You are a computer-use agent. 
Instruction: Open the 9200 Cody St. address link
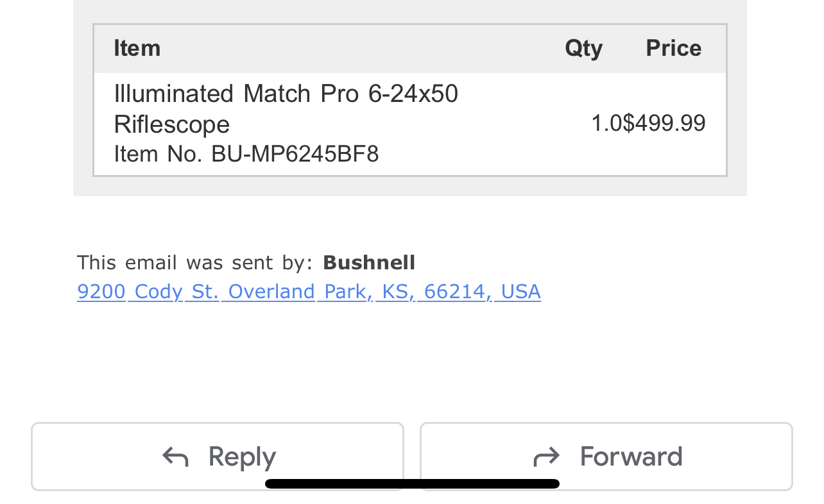click(309, 291)
